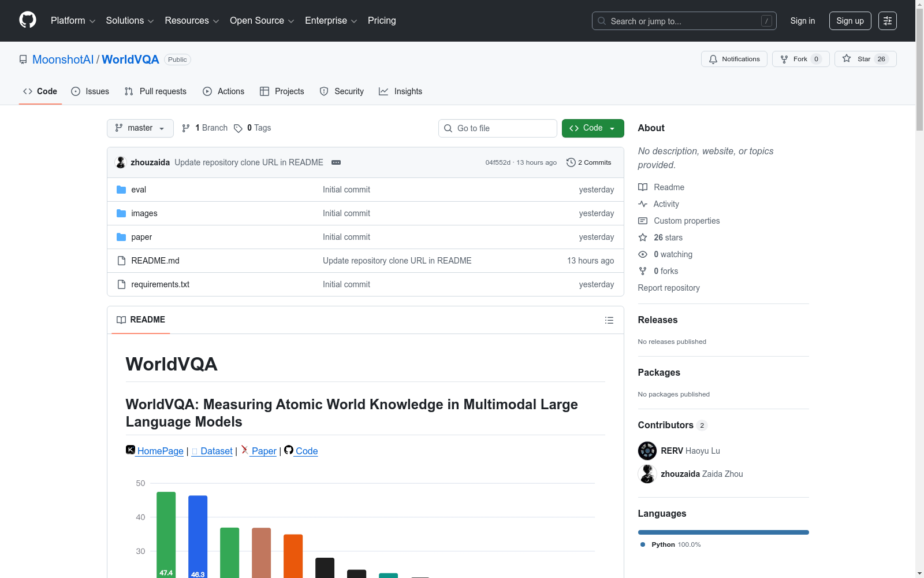Image resolution: width=924 pixels, height=578 pixels.
Task: Open the master branch selector
Action: (x=140, y=128)
